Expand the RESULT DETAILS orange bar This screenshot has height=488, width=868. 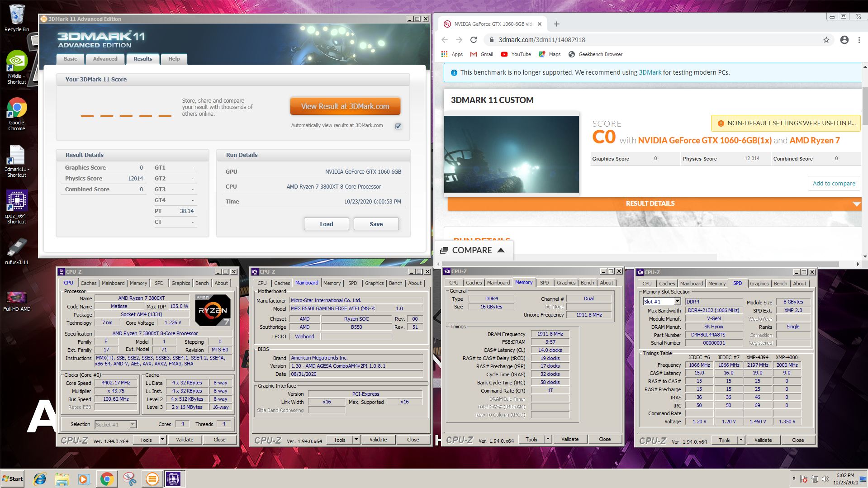(654, 204)
